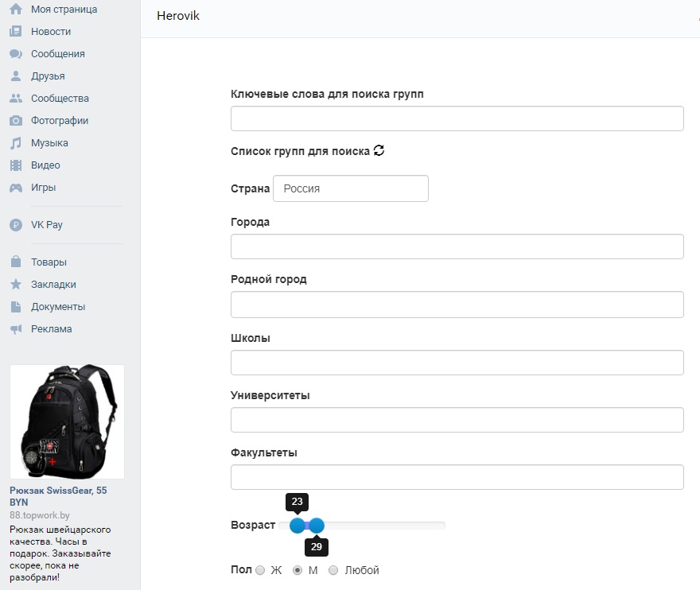Click the Сообщения chat bubble icon

coord(15,54)
